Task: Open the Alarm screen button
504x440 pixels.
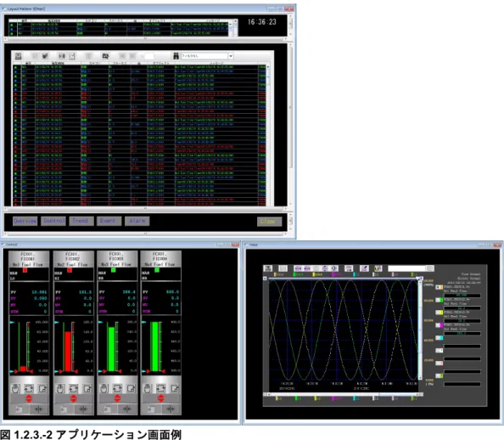Action: click(x=137, y=221)
